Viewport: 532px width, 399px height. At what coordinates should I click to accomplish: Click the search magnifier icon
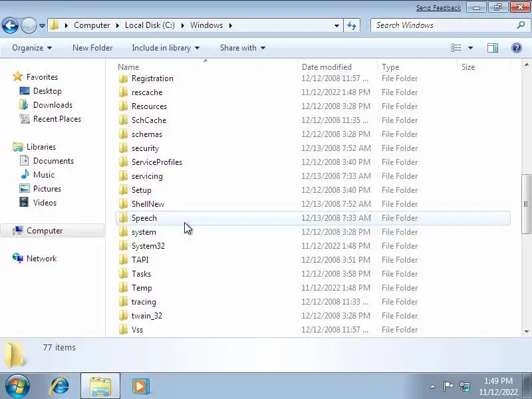pos(521,25)
